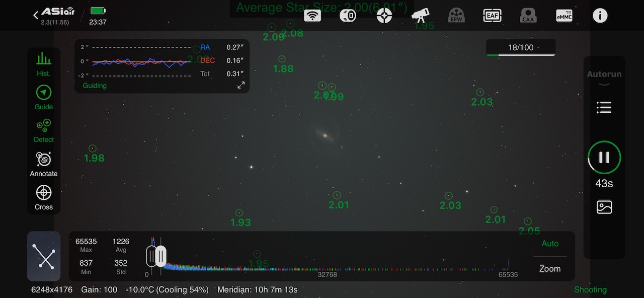The height and width of the screenshot is (298, 644).
Task: Click the Tot error value 0.31″
Action: point(235,73)
